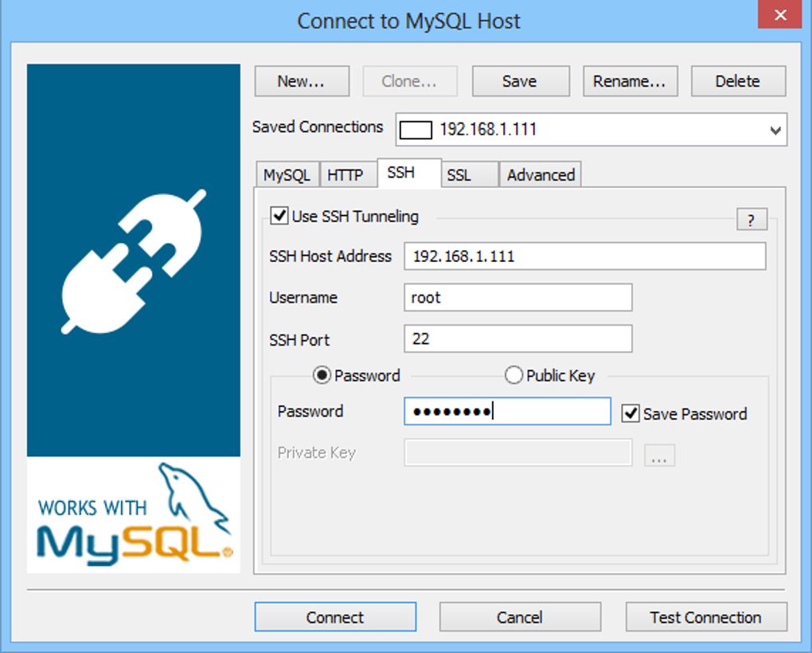Click the small icon beside Saved Connections field
Viewport: 812px width, 653px height.
point(415,129)
